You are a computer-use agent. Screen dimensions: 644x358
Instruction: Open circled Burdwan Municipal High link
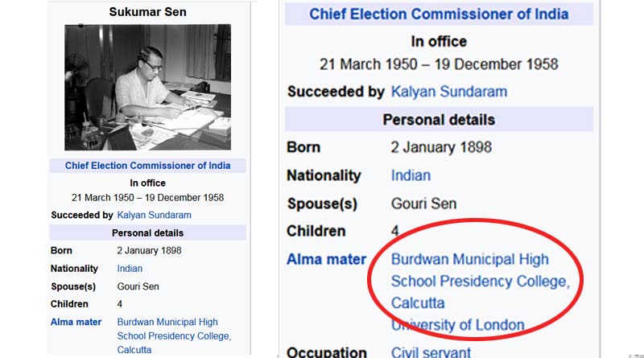(470, 260)
